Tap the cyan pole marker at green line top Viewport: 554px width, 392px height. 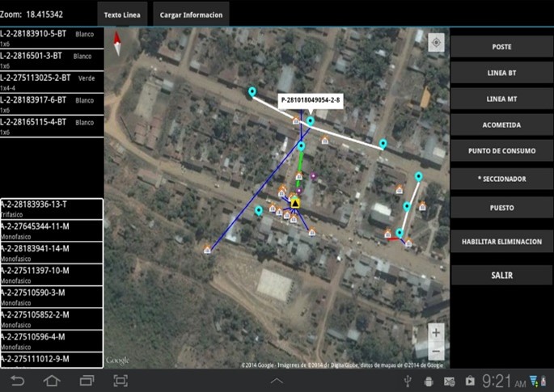(x=301, y=146)
